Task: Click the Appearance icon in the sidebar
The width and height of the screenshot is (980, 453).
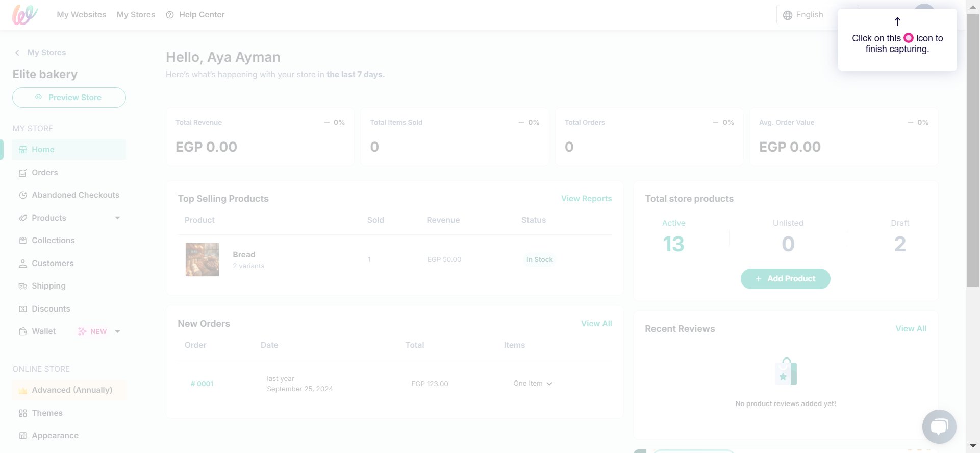Action: click(x=22, y=436)
